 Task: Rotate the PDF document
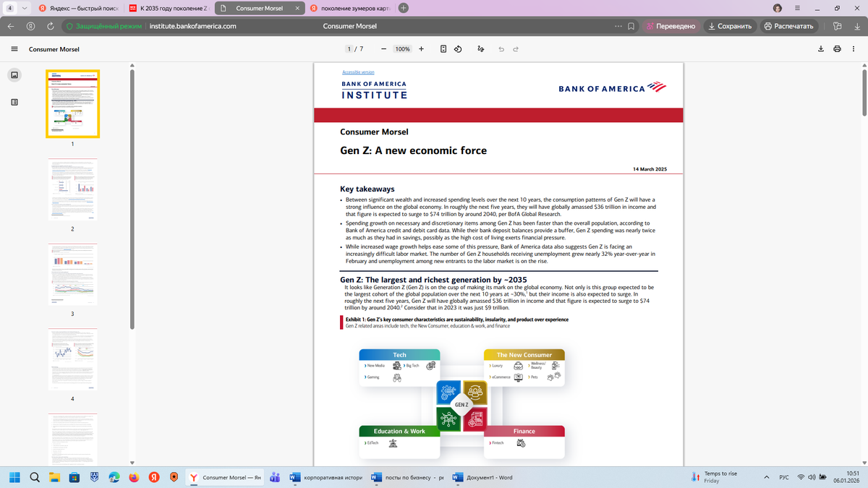click(458, 49)
